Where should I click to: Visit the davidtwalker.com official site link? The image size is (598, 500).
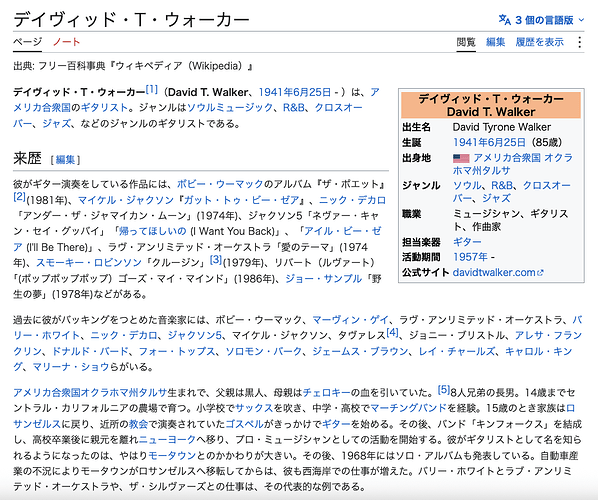[494, 273]
